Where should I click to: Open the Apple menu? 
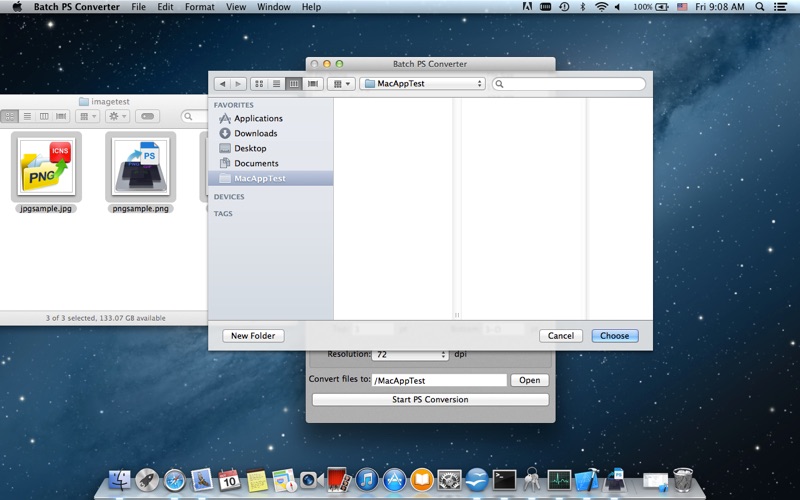tap(17, 7)
